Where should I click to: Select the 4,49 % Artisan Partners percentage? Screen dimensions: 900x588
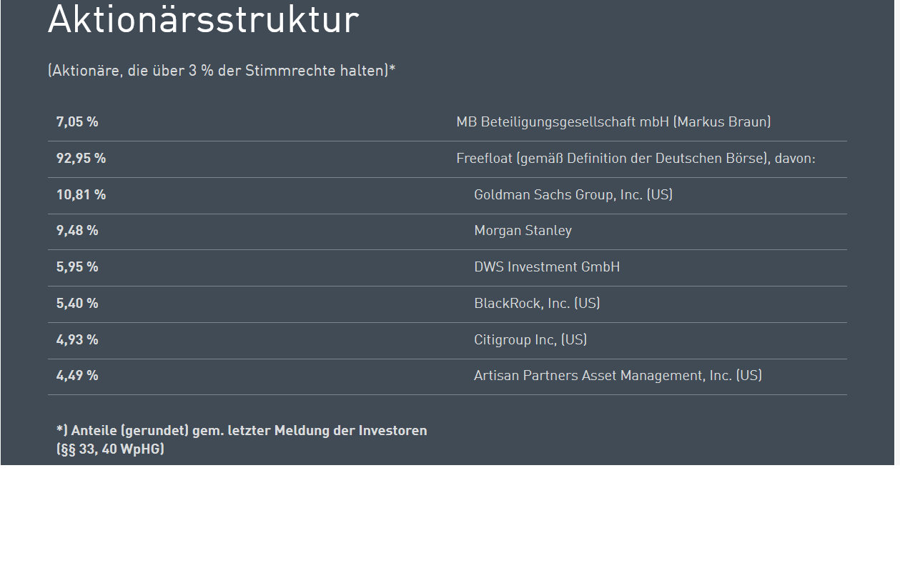click(77, 374)
